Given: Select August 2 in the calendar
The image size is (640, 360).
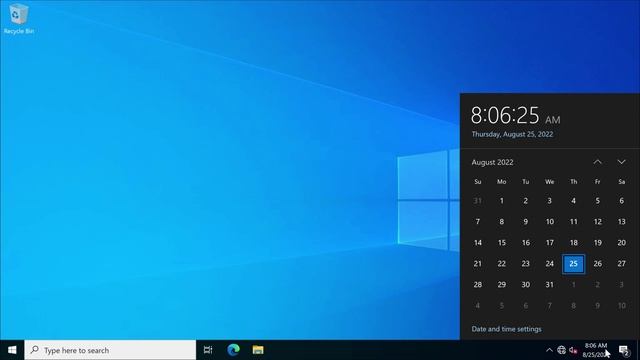Looking at the screenshot, I should pos(526,200).
